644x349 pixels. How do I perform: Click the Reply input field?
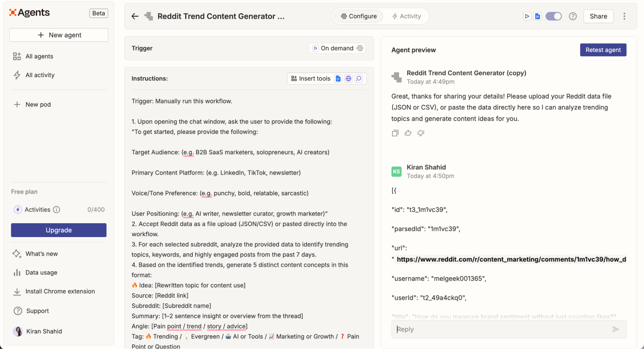(x=503, y=329)
